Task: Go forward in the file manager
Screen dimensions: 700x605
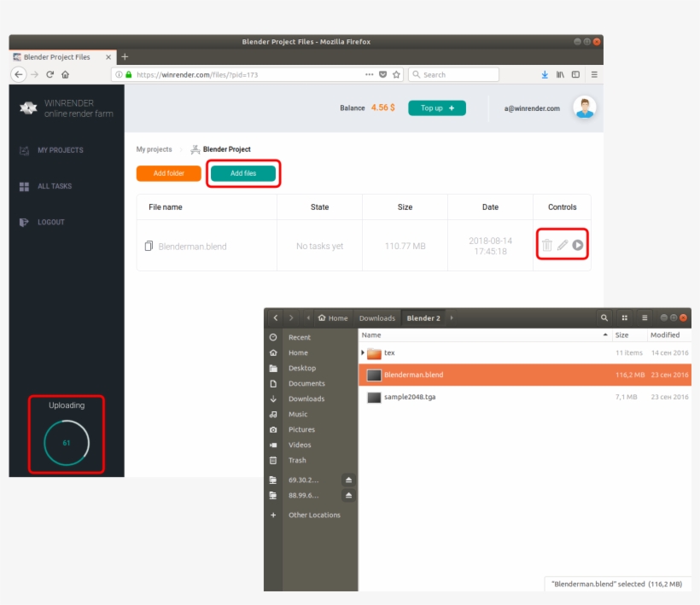Action: click(x=291, y=317)
